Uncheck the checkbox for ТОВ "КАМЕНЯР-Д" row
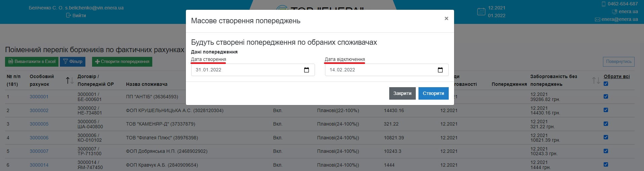 [x=606, y=124]
